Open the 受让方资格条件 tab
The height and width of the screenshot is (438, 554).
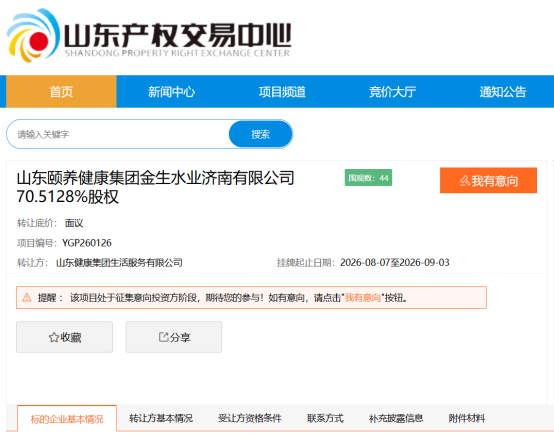249,418
